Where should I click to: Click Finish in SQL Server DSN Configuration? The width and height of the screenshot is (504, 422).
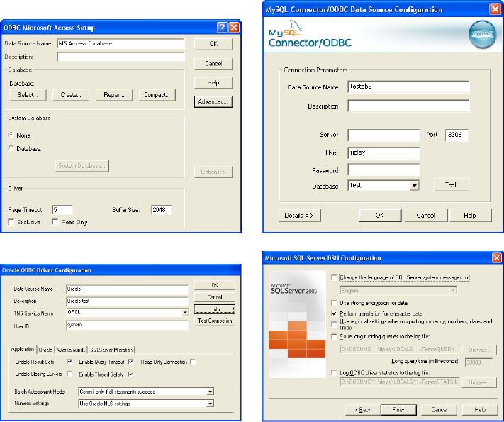[x=398, y=410]
